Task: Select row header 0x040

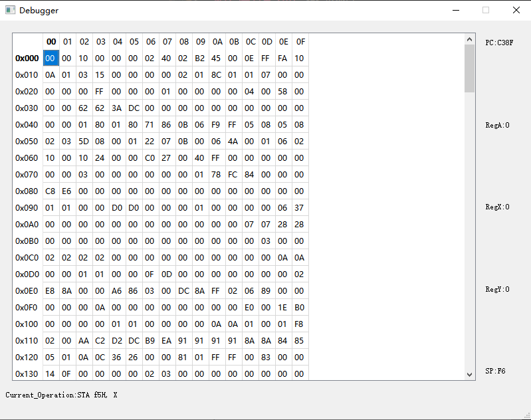Action: pos(28,125)
